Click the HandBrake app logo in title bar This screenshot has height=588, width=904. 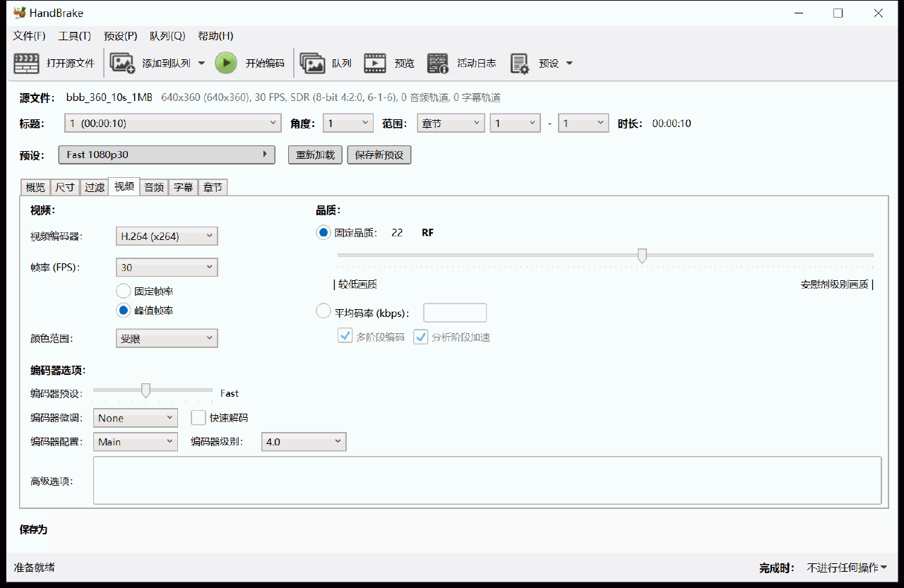pyautogui.click(x=20, y=13)
